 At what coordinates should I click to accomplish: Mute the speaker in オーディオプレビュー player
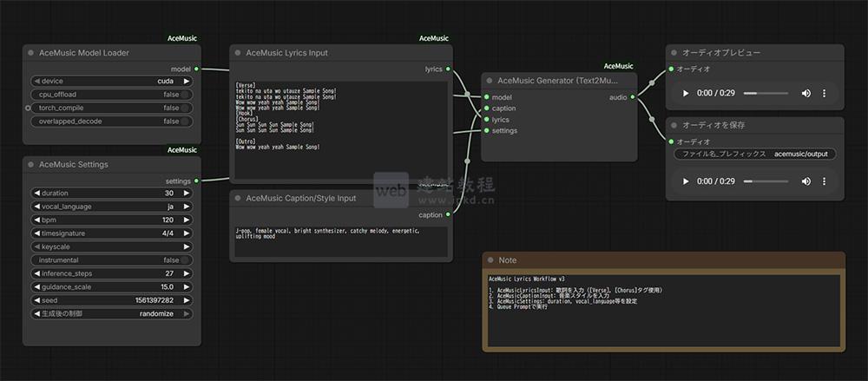pos(806,93)
